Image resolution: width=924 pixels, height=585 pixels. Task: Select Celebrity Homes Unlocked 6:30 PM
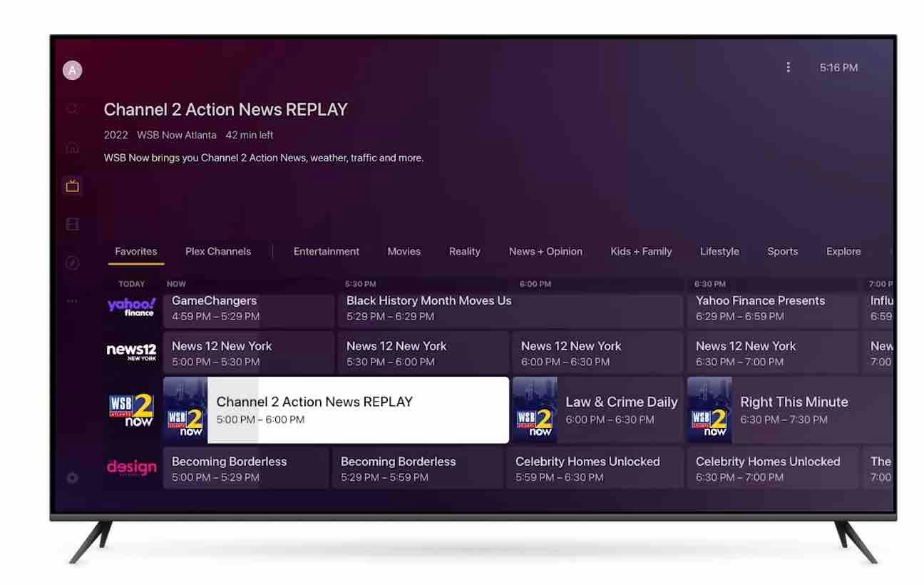[773, 468]
